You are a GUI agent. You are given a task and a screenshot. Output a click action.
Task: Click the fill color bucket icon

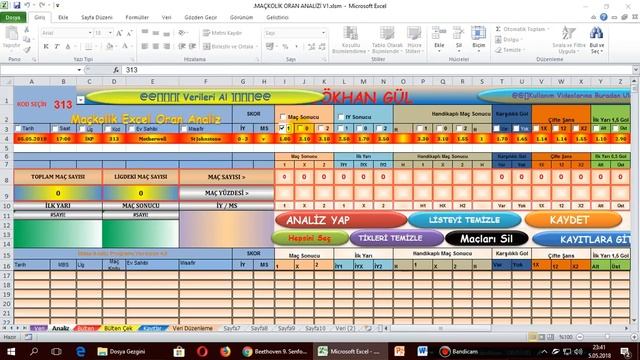tap(109, 47)
